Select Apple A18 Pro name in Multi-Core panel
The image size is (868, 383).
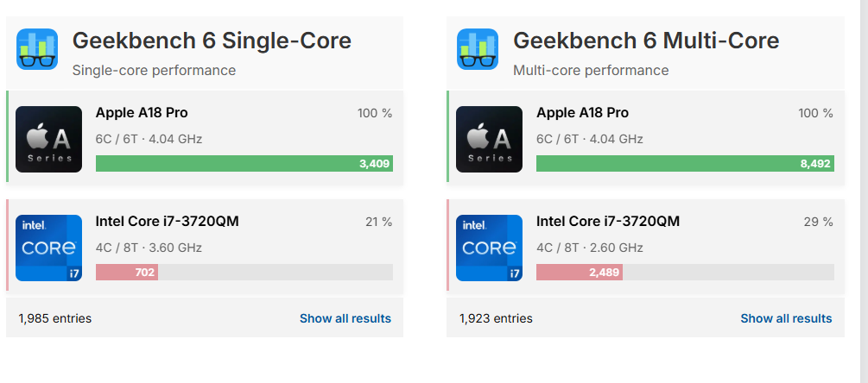tap(582, 113)
